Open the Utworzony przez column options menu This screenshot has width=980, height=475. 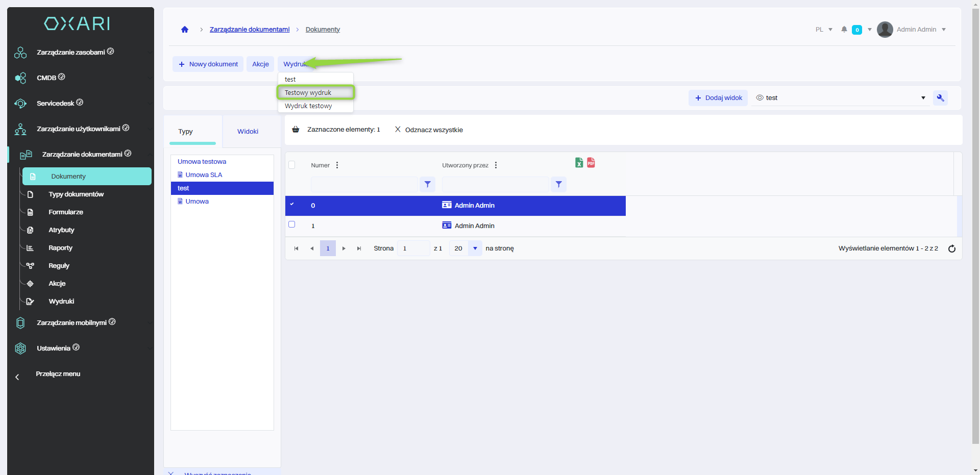point(496,165)
